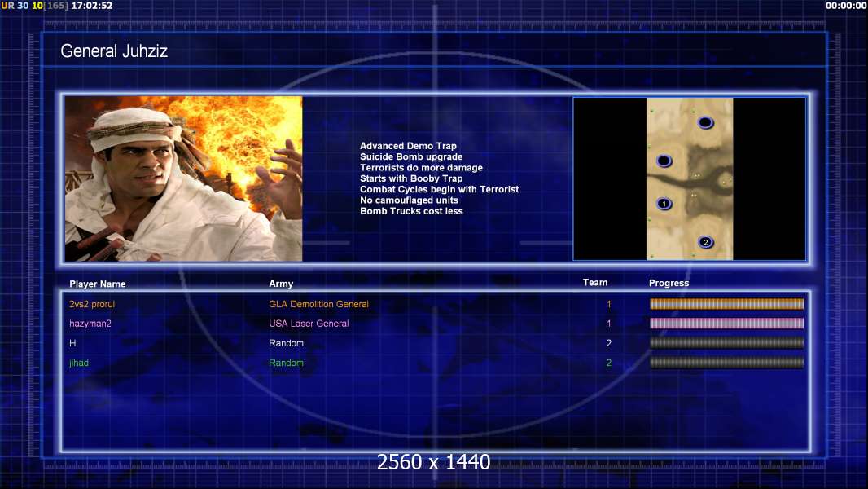Viewport: 868px width, 489px height.
Task: Click 'GLA Demolition General' army entry
Action: [319, 304]
